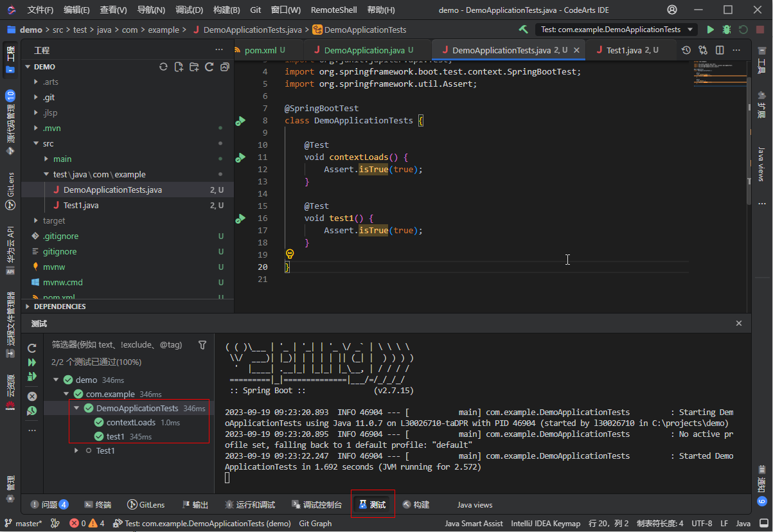Run test1 via the gutter play icon
This screenshot has height=532, width=773.
pos(240,218)
